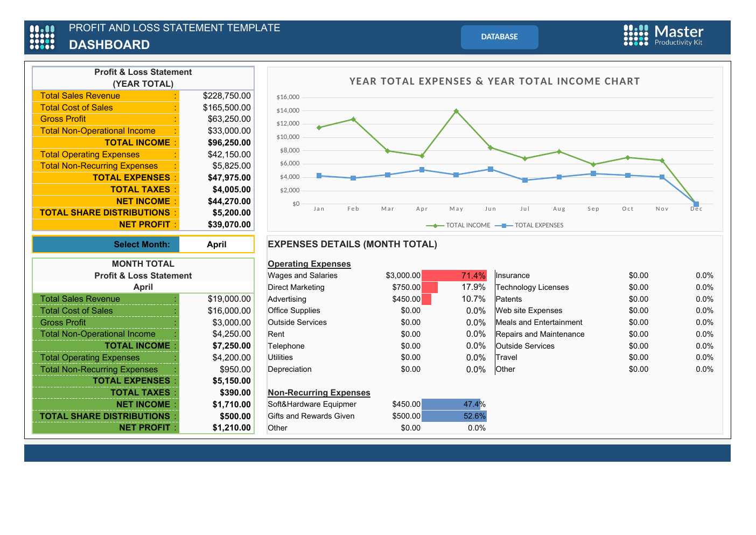
Task: Click the Meals and Entertainment label
Action: click(x=539, y=323)
